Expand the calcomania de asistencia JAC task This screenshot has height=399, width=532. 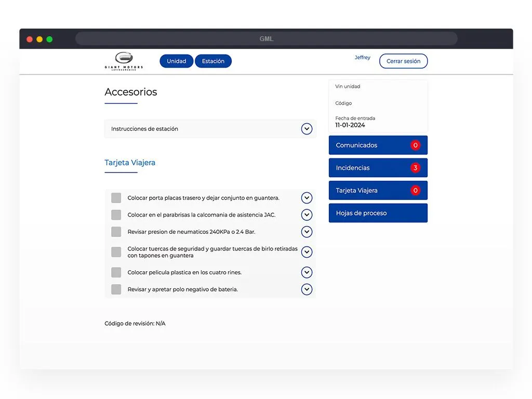tap(307, 215)
